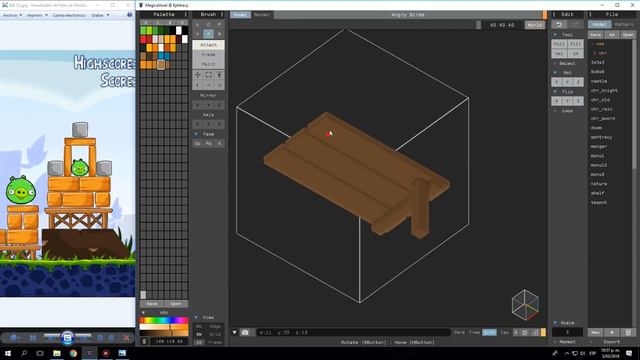Collapse the HSV color section

coord(143,313)
